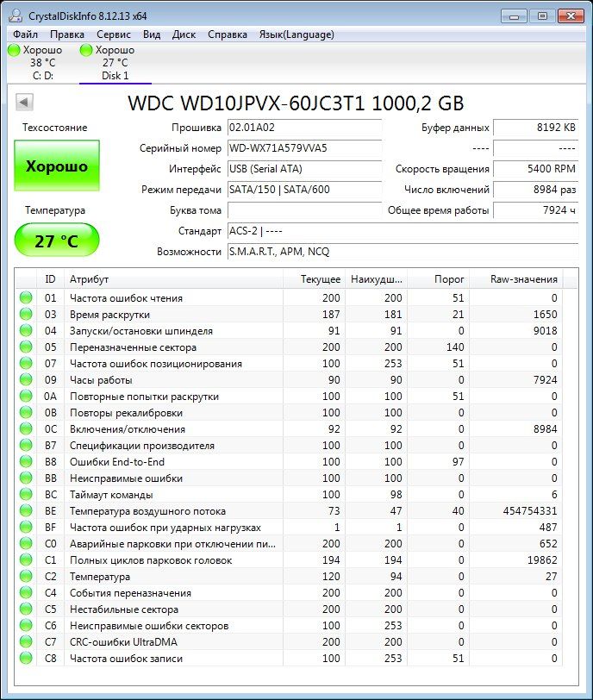The image size is (593, 700).
Task: Click status dot for attribute C5
Action: (x=26, y=609)
